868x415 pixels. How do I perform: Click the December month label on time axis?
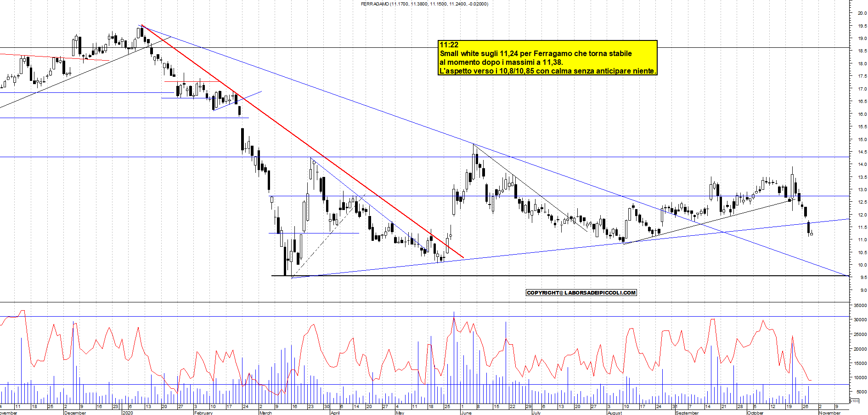[75, 413]
